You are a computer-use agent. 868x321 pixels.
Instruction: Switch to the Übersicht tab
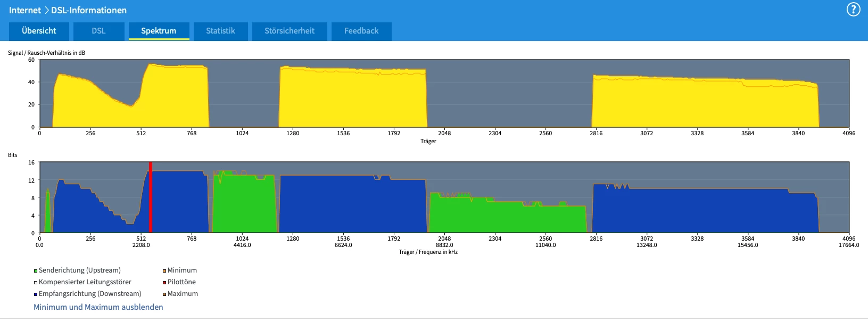(39, 31)
